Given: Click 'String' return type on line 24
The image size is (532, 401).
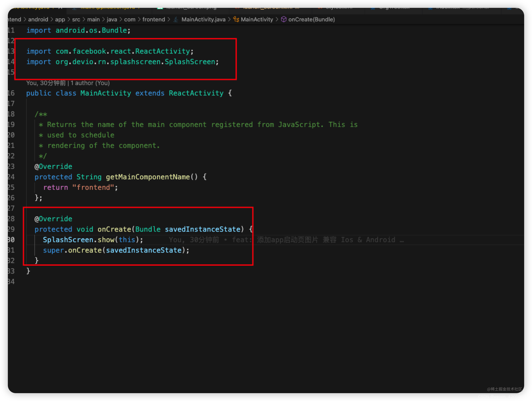Looking at the screenshot, I should 89,177.
